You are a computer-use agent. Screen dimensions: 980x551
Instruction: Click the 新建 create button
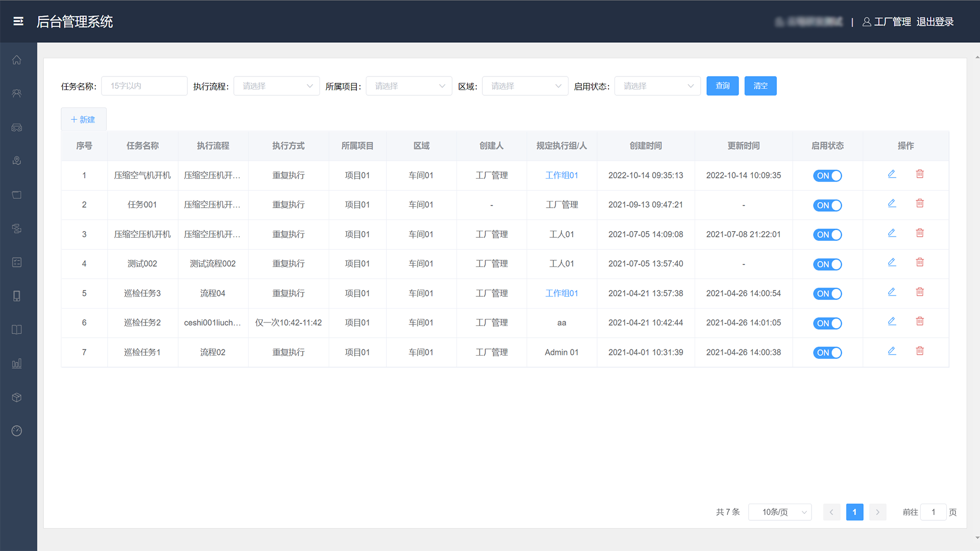84,119
